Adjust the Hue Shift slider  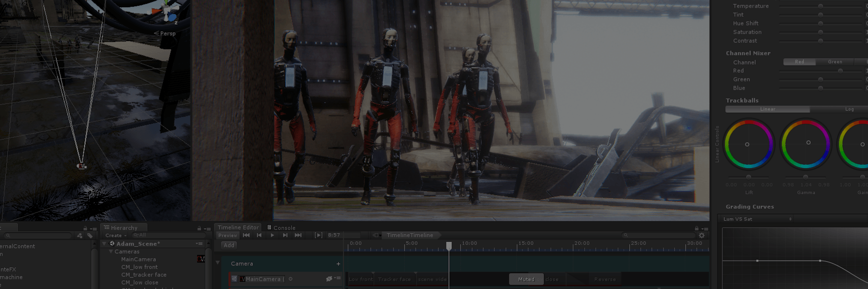pyautogui.click(x=821, y=23)
